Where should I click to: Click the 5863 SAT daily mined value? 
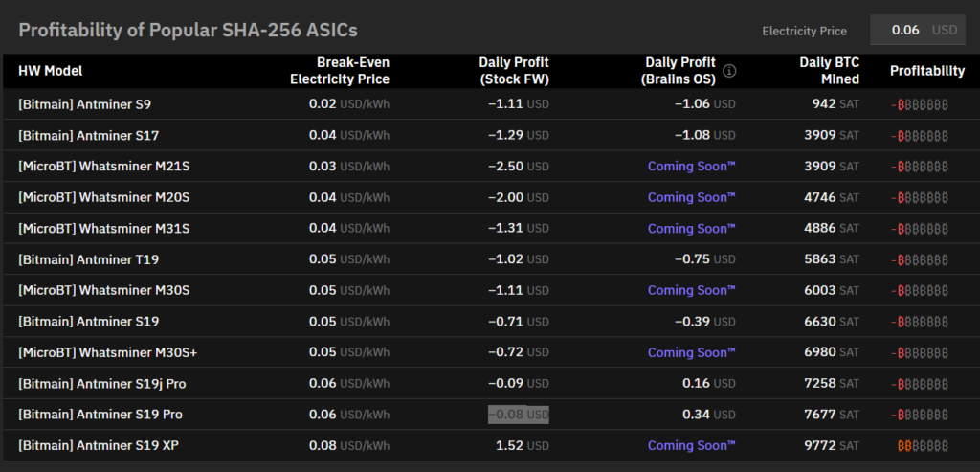click(832, 259)
